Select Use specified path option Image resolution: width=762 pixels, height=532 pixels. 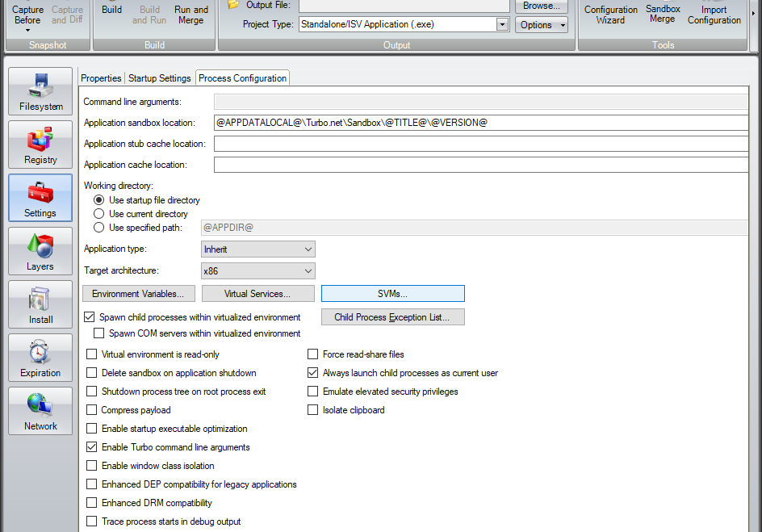click(x=99, y=228)
